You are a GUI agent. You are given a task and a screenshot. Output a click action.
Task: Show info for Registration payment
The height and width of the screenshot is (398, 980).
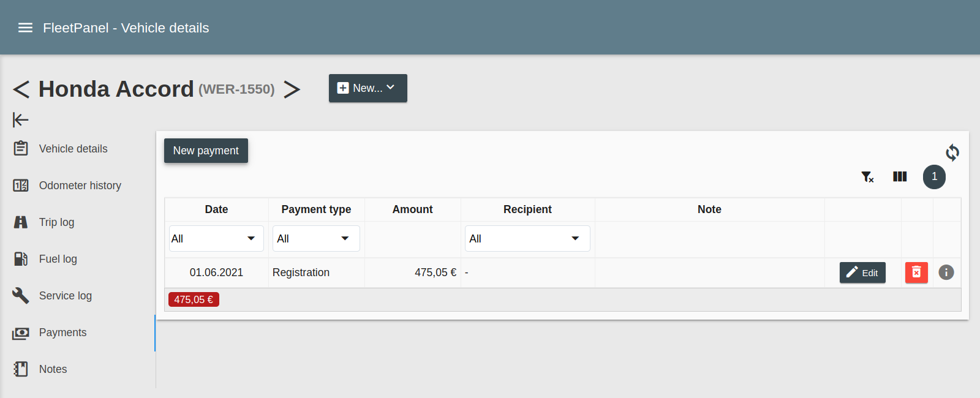[946, 272]
